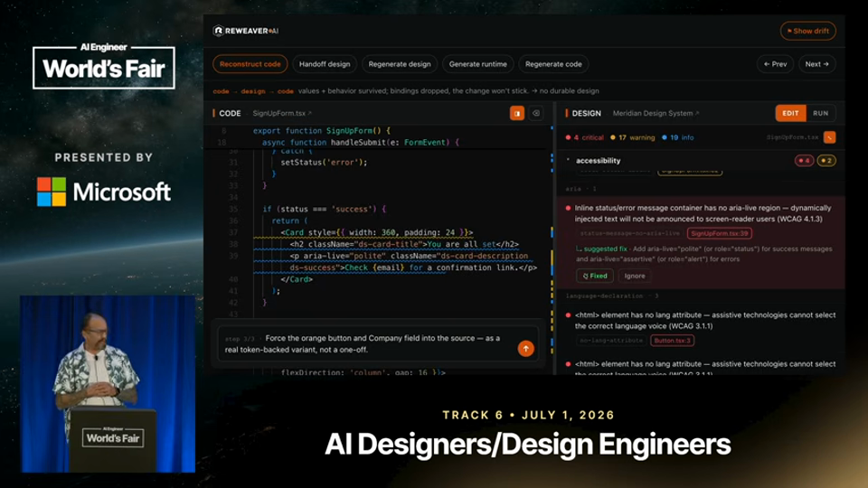This screenshot has width=868, height=488.
Task: Click the code → design → code breadcrumb
Action: click(253, 91)
